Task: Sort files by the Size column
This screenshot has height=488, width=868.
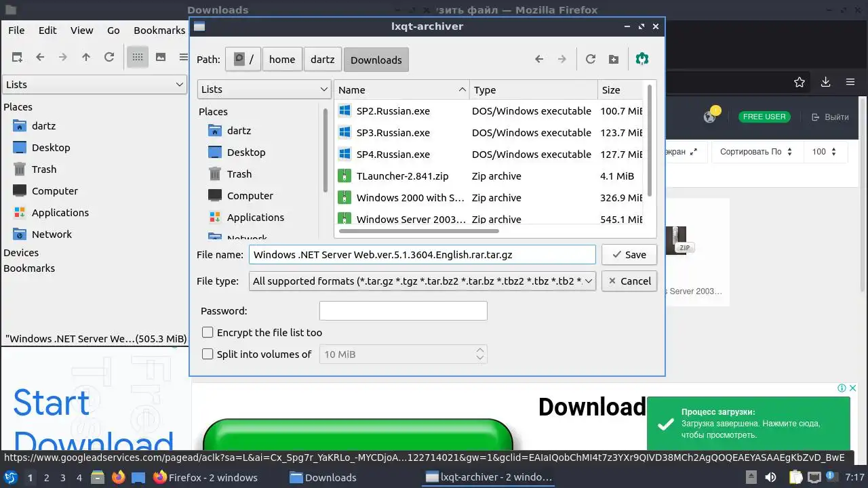Action: [620, 89]
